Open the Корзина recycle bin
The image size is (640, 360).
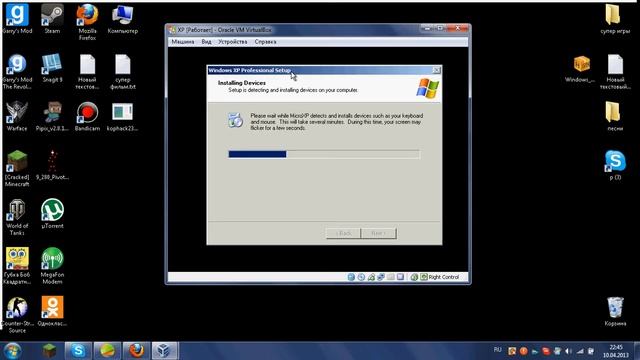[x=615, y=311]
